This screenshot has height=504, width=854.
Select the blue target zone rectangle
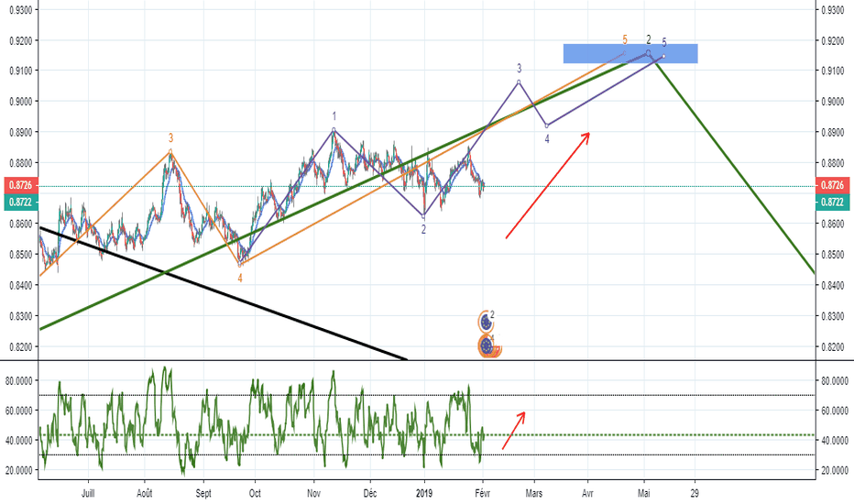click(x=630, y=53)
